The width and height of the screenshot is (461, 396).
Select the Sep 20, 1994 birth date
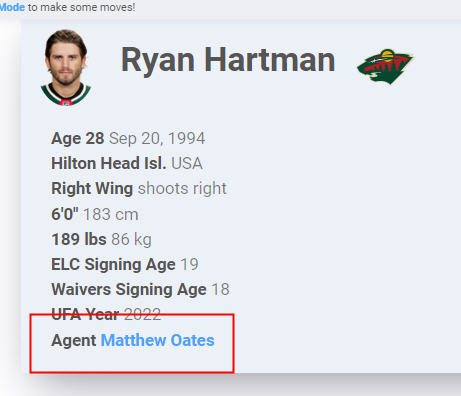pos(157,138)
